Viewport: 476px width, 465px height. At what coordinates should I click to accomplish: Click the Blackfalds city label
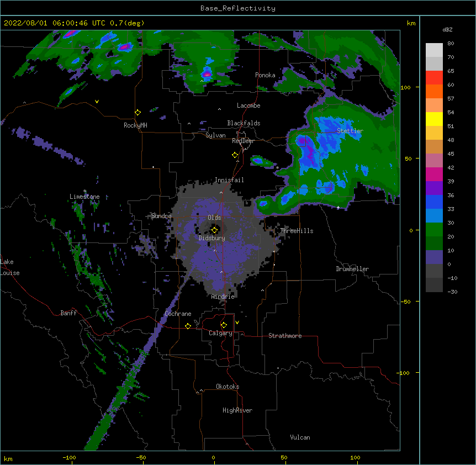pyautogui.click(x=244, y=123)
